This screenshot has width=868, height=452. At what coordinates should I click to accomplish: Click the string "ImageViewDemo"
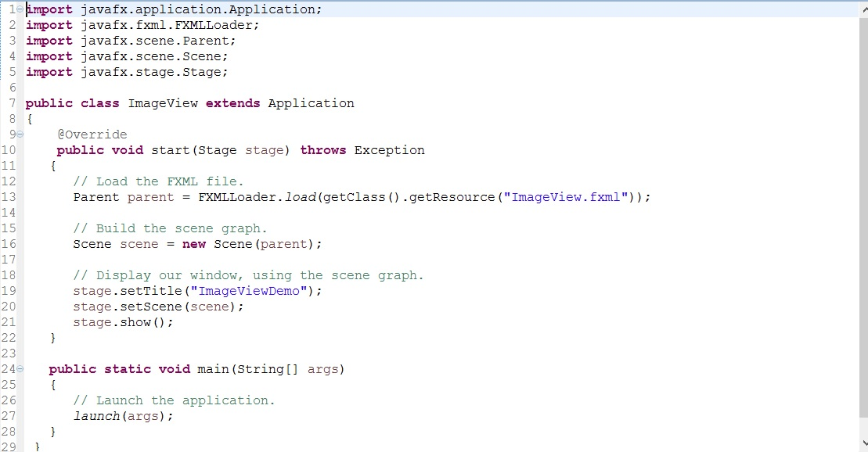[249, 291]
